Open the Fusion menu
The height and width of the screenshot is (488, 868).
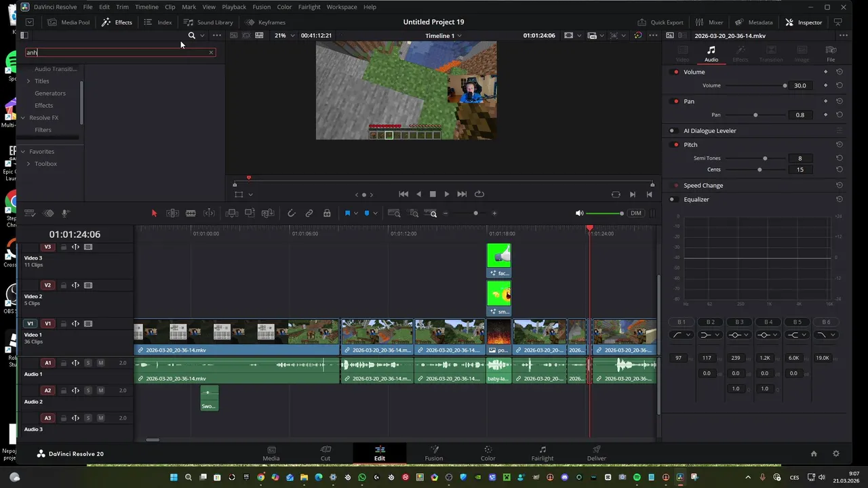tap(261, 7)
